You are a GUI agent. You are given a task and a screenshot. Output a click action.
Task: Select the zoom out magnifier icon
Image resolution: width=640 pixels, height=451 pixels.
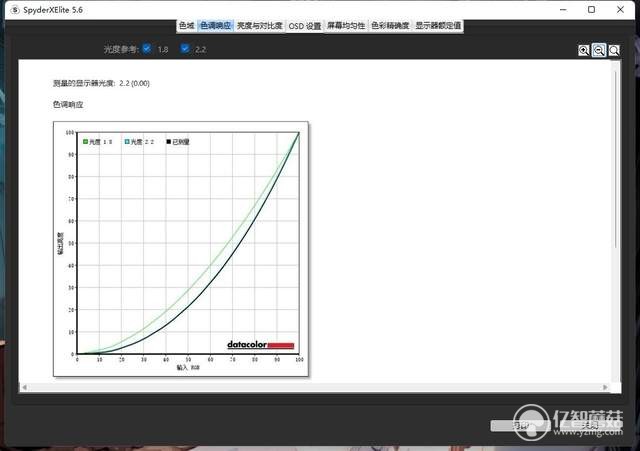599,50
